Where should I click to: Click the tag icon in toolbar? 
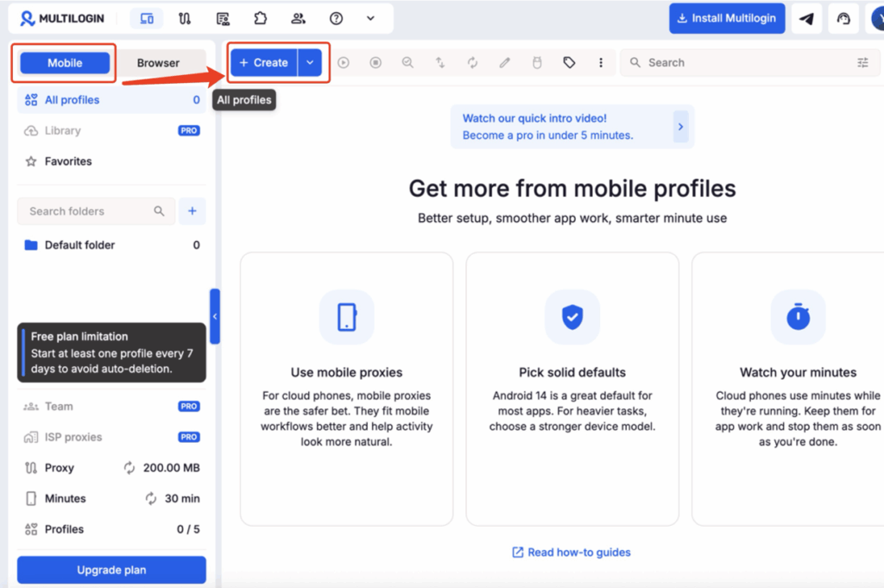pos(569,62)
